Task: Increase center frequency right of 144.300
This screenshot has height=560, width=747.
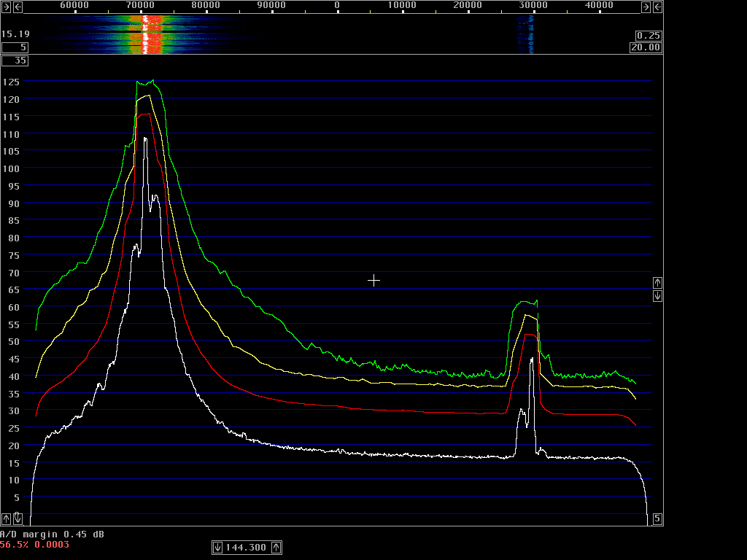Action: tap(276, 548)
